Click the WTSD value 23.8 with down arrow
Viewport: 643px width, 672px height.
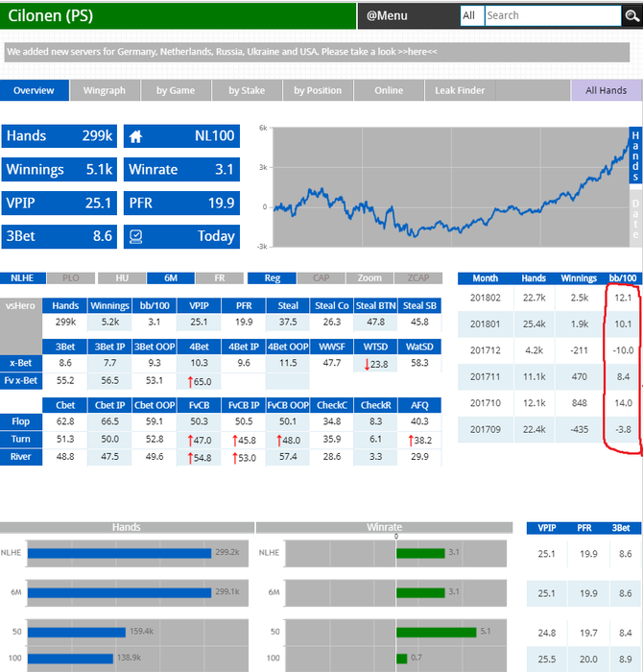point(375,364)
